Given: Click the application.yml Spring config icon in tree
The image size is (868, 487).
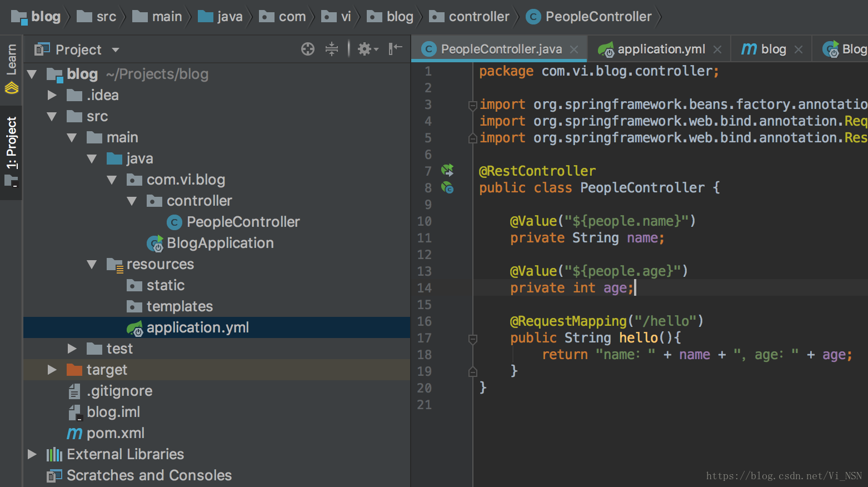Looking at the screenshot, I should pos(135,329).
